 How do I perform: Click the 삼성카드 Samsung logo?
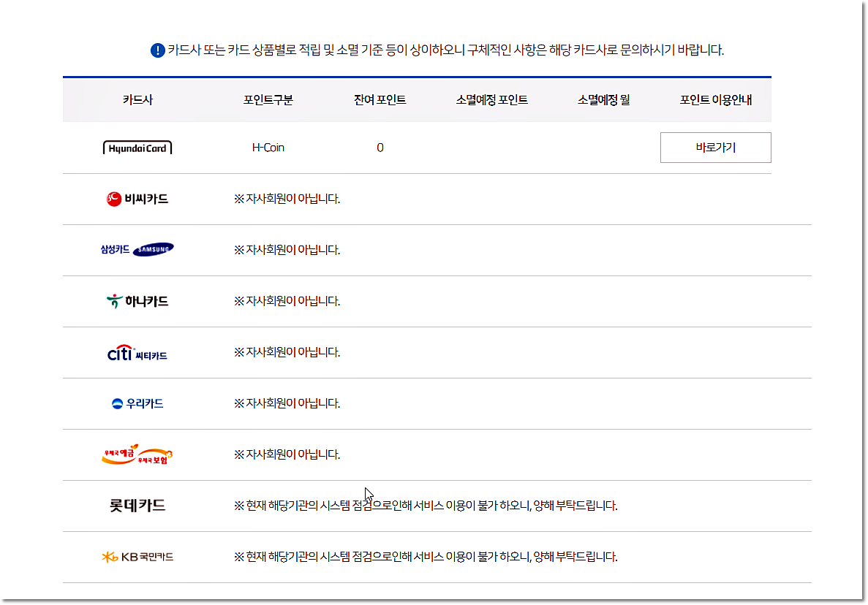click(137, 249)
